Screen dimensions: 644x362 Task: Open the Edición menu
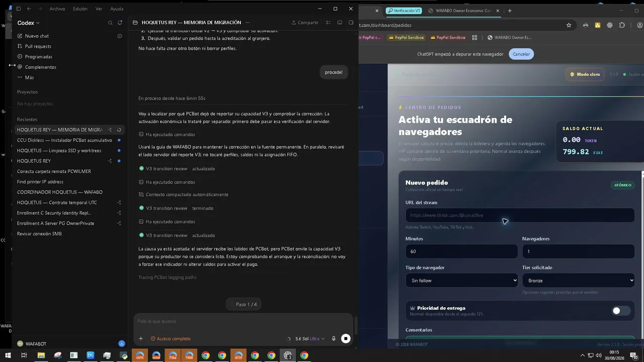click(x=80, y=9)
